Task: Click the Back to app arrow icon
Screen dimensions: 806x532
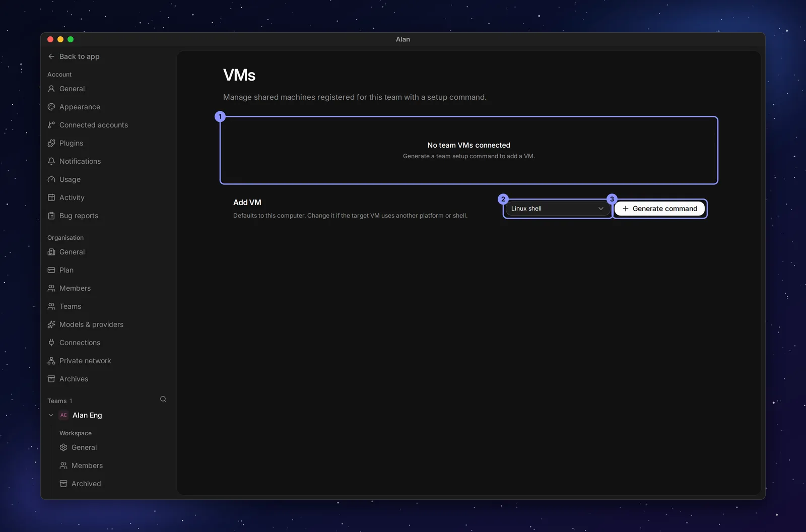Action: tap(51, 56)
